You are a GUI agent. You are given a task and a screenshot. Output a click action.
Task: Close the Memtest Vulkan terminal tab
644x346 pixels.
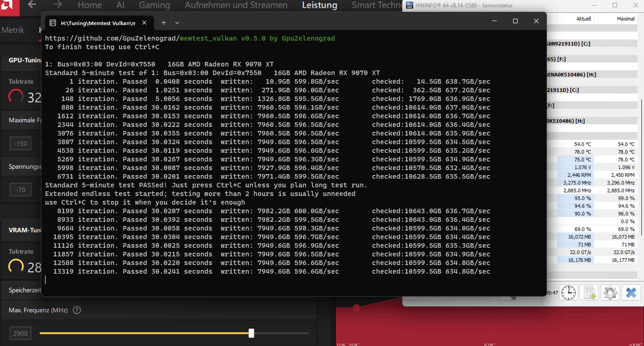pos(144,23)
